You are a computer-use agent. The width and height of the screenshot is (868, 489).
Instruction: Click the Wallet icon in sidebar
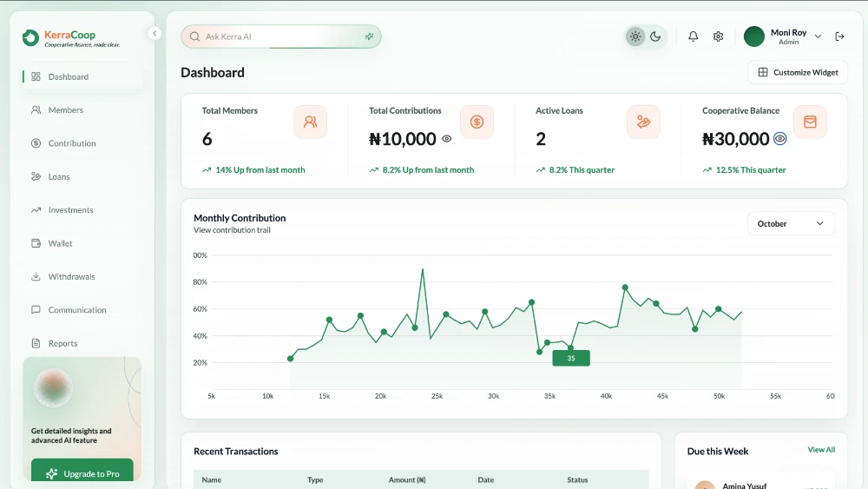pos(36,243)
